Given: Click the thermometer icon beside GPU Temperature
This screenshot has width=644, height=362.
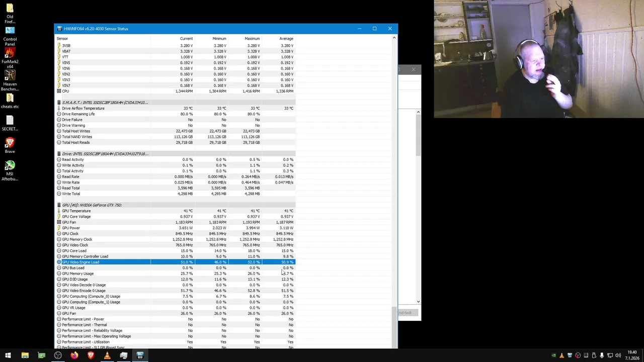Looking at the screenshot, I should pyautogui.click(x=59, y=211).
